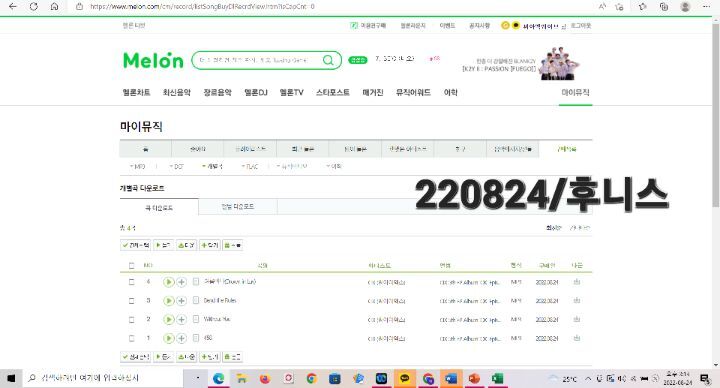Switch to the 곡 다운로드 tab
This screenshot has height=388, width=720.
point(159,208)
